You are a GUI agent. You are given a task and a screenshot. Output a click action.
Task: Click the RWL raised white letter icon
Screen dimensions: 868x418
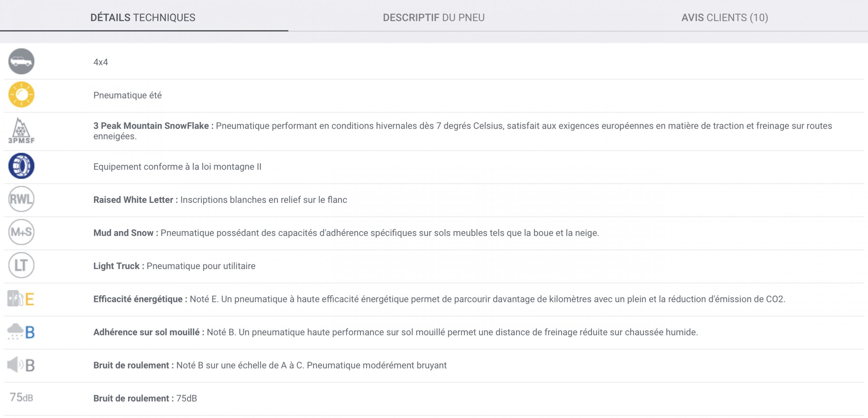21,199
